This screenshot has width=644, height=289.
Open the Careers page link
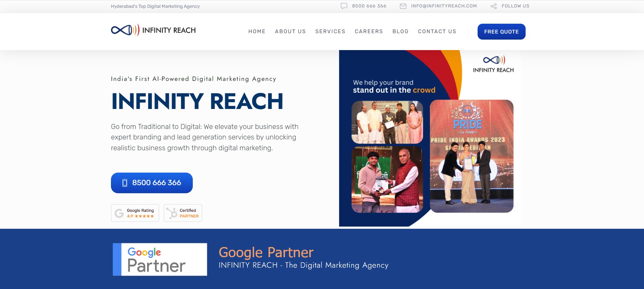point(369,31)
